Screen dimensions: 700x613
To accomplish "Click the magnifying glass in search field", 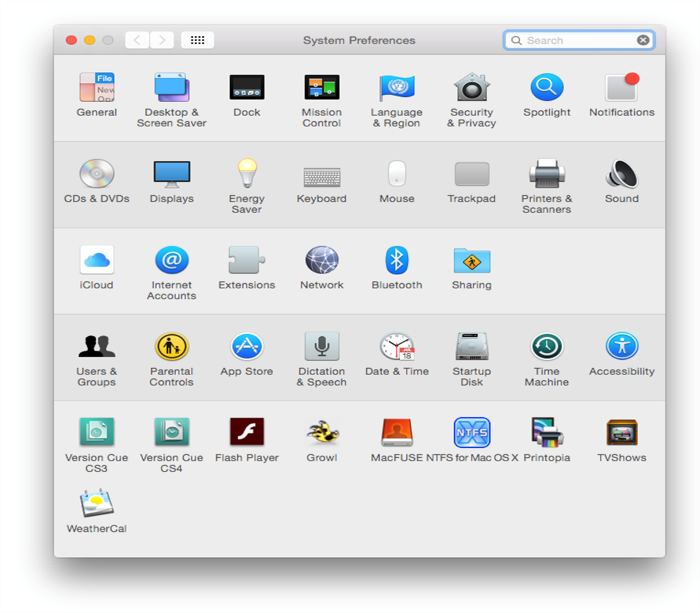I will 516,41.
